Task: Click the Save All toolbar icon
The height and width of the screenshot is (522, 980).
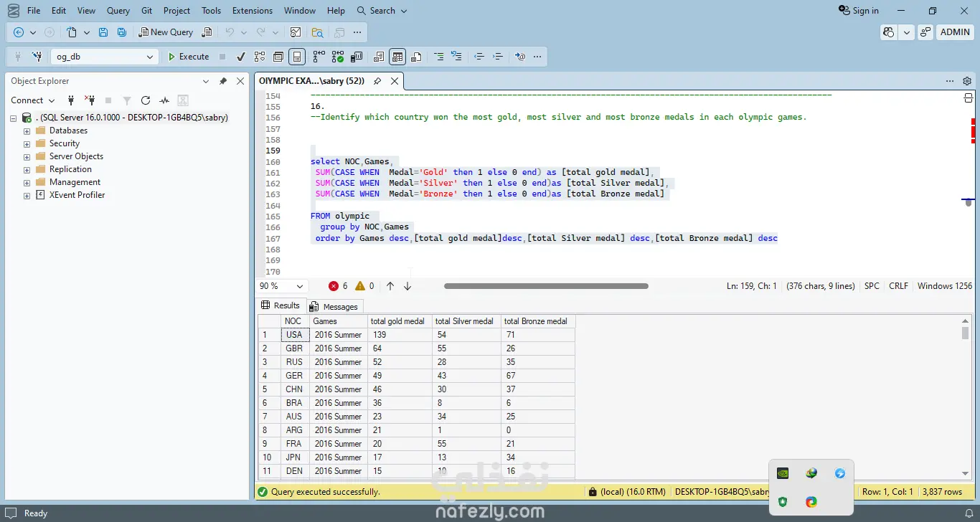Action: (122, 32)
